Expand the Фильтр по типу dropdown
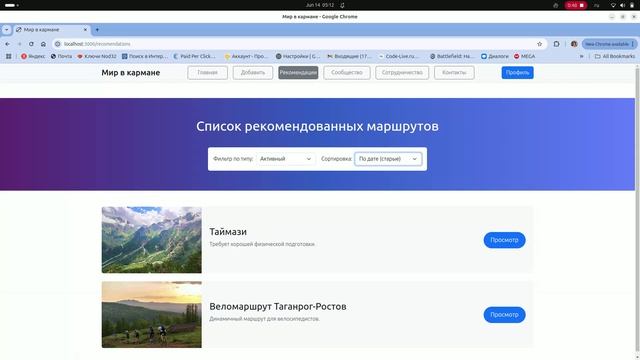The image size is (640, 360). (x=285, y=159)
